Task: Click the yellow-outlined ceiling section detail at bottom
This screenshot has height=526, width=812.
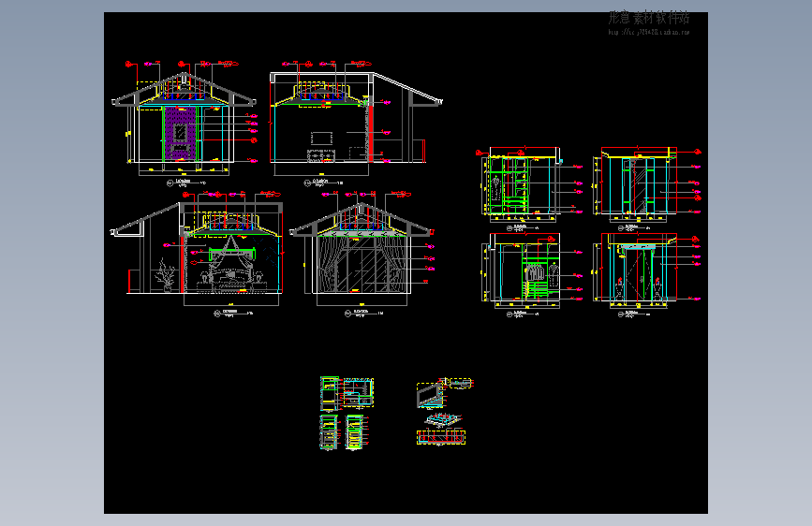Action: 441,437
